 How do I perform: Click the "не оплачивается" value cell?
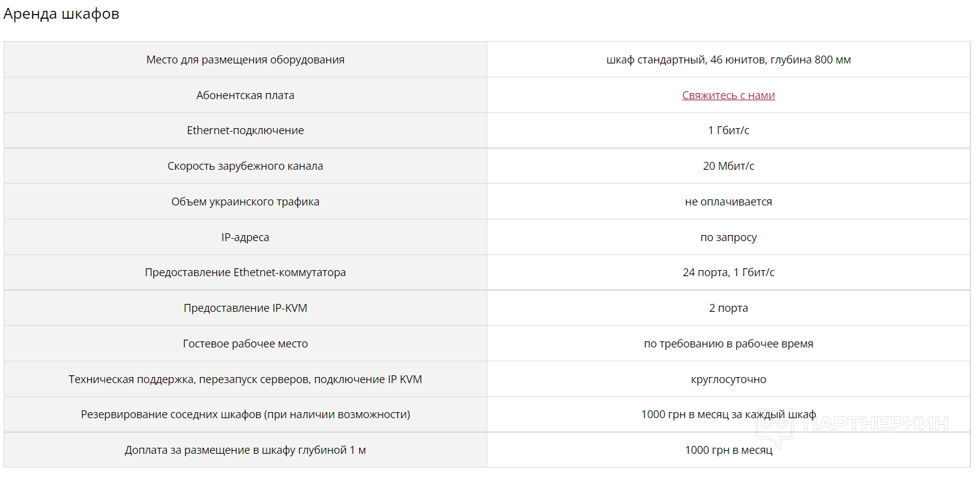pyautogui.click(x=728, y=202)
